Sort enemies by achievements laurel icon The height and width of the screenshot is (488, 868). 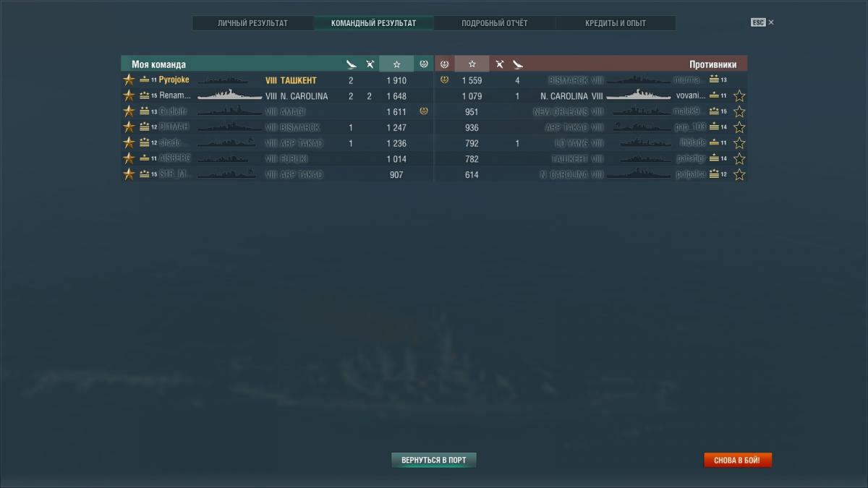click(444, 64)
